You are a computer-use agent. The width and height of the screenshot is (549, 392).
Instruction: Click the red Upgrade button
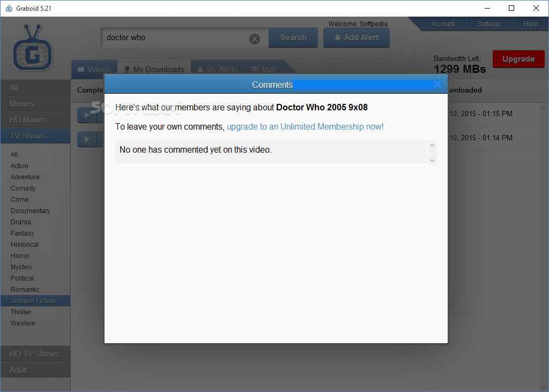(x=518, y=59)
